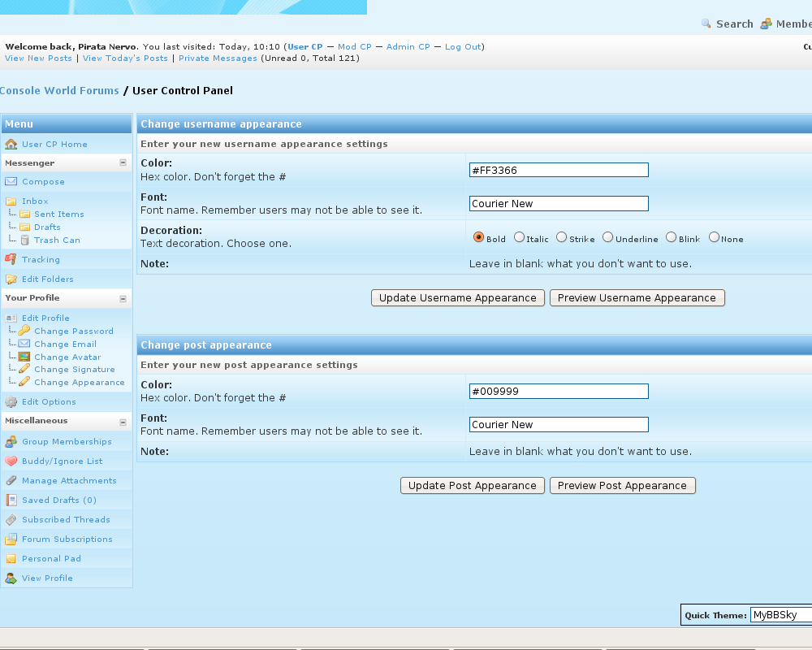This screenshot has width=812, height=650.
Task: Click the post Font name field
Action: click(x=559, y=425)
